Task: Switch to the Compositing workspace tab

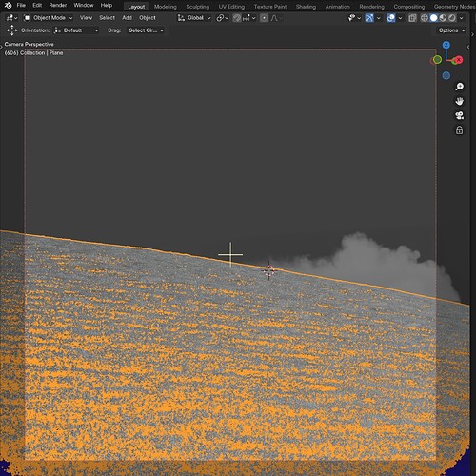Action: point(409,7)
